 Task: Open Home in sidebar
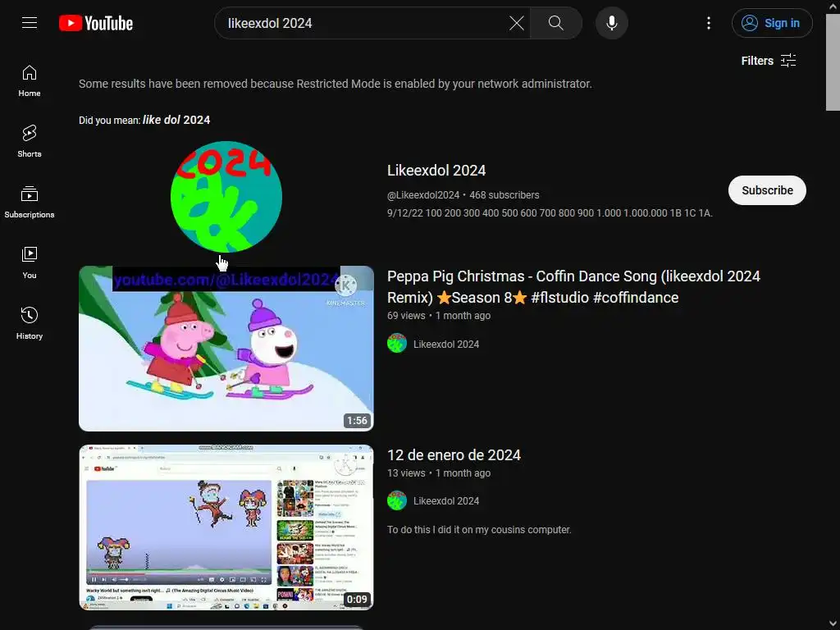(x=30, y=81)
